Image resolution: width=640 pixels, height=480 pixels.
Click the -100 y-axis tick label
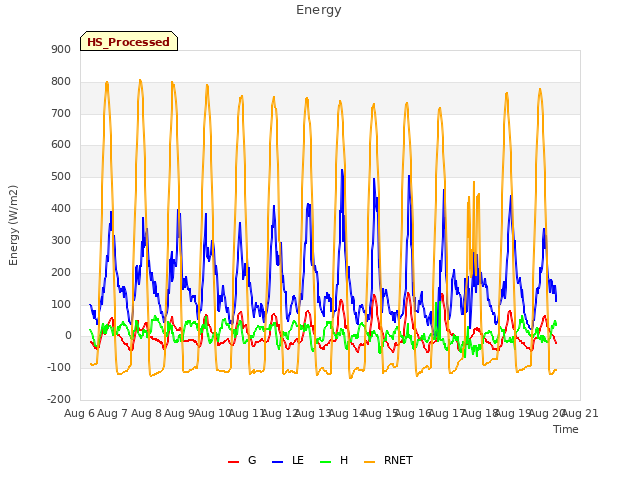tap(59, 367)
